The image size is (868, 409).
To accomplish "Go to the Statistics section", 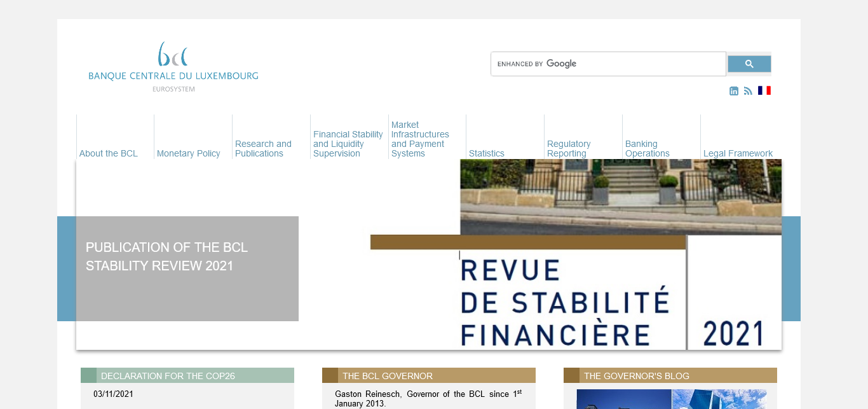I will 487,153.
